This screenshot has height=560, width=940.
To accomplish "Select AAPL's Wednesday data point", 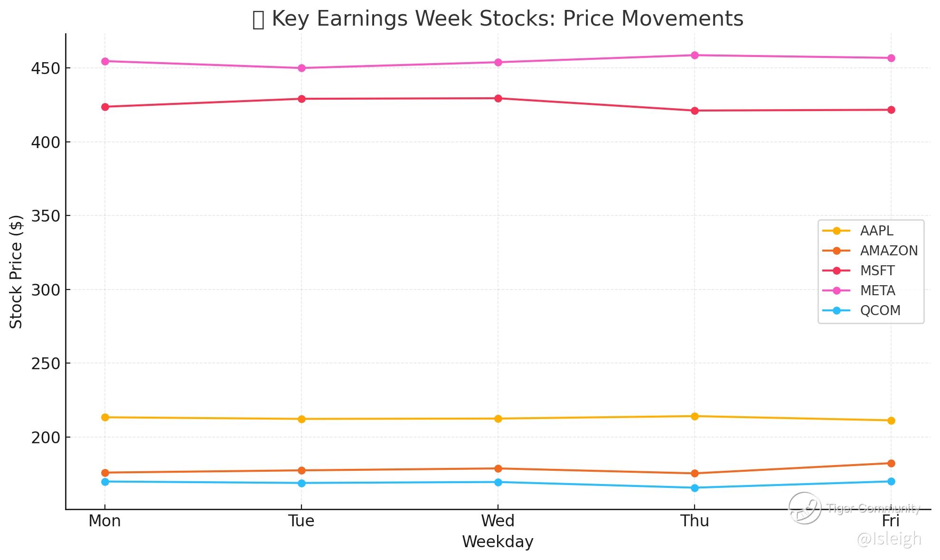I will click(x=498, y=419).
